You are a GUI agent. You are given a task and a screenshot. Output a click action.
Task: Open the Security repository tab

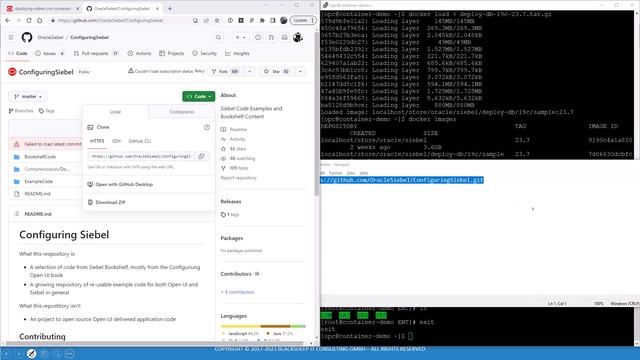(204, 53)
